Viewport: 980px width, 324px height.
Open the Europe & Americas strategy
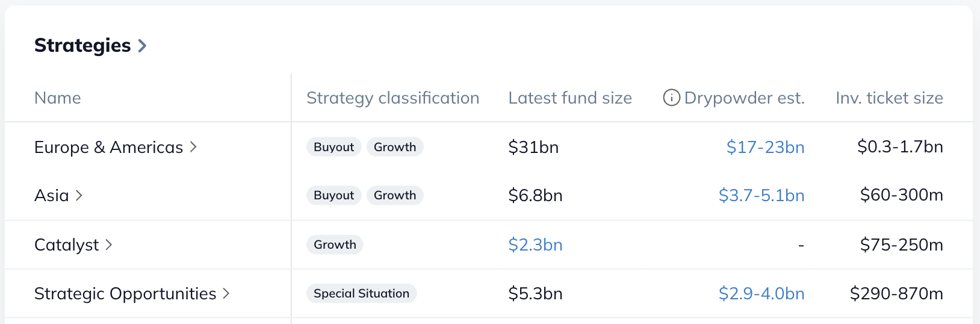[108, 148]
